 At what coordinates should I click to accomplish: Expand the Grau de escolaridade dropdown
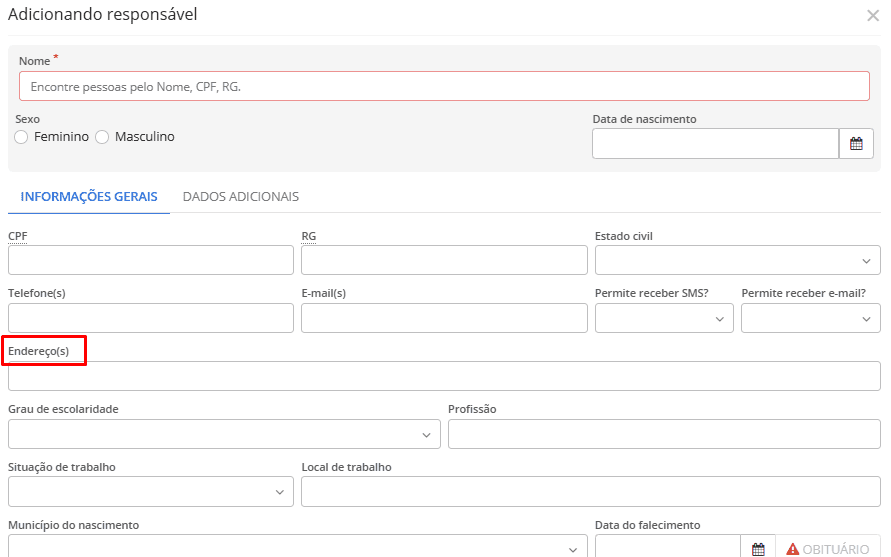pyautogui.click(x=224, y=434)
